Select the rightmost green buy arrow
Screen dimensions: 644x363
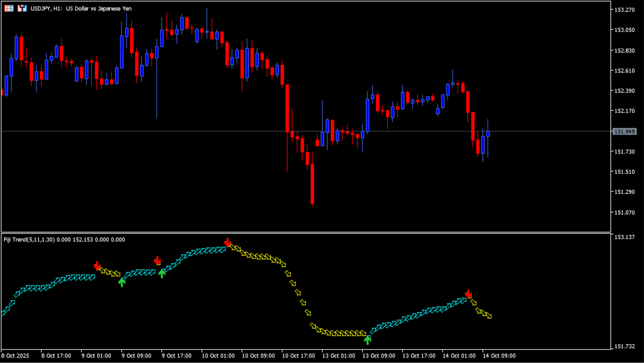point(368,340)
